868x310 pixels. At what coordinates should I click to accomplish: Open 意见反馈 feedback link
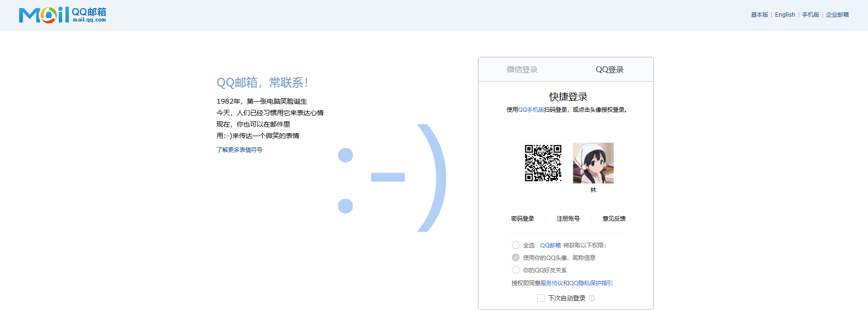[x=614, y=219]
